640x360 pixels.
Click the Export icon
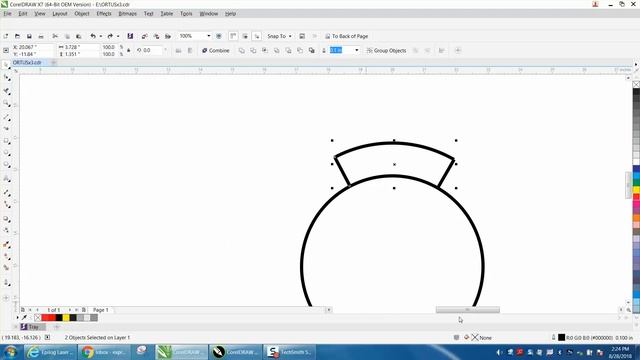(x=156, y=36)
